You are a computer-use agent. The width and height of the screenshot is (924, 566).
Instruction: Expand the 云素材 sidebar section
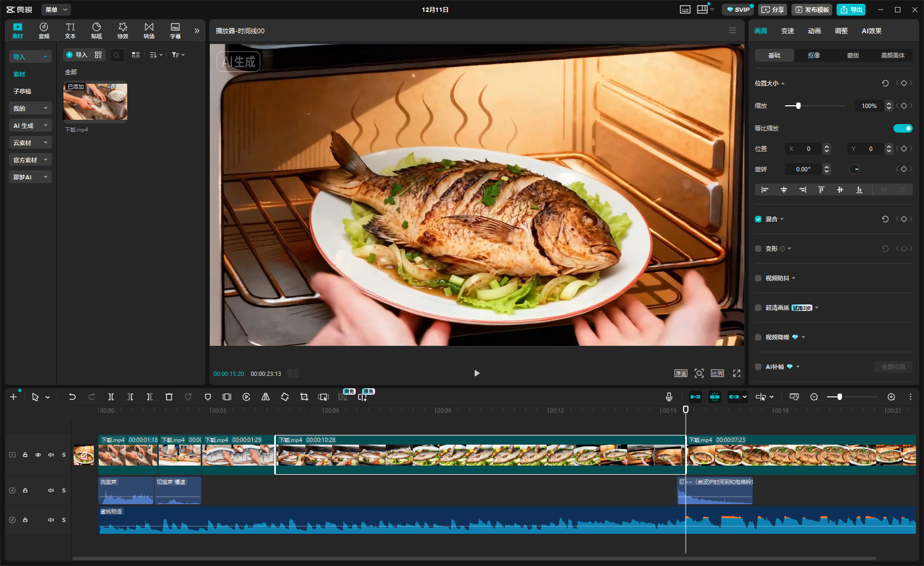(x=31, y=143)
